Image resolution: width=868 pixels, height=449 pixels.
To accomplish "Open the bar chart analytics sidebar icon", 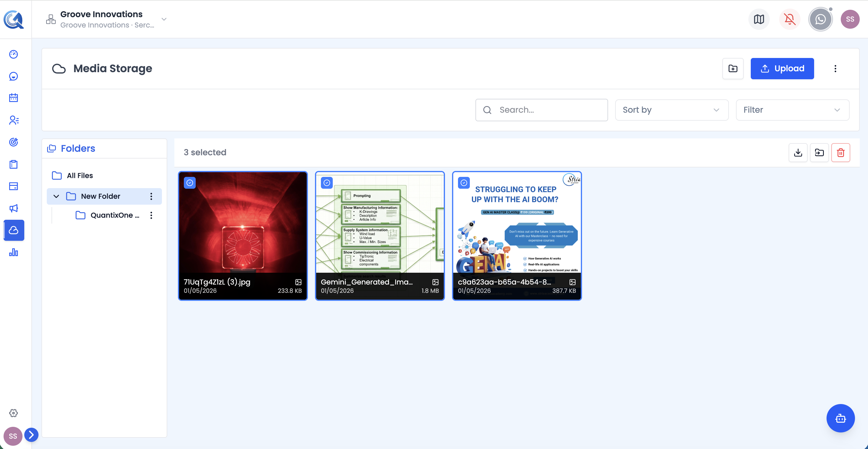I will tap(14, 252).
